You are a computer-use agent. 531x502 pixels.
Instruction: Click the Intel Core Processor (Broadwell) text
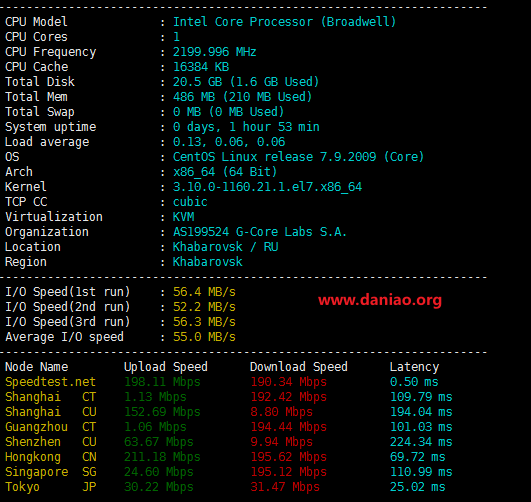click(284, 22)
